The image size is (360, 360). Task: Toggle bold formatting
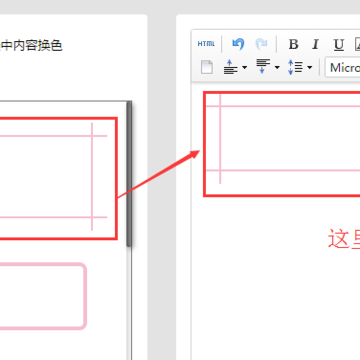293,44
